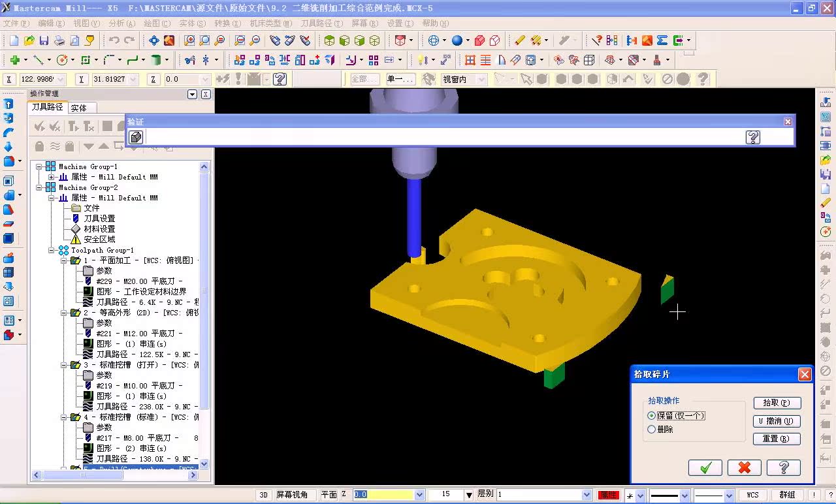The image size is (836, 504).
Task: Click the 撤消 (Undo) button in dialog
Action: 777,421
